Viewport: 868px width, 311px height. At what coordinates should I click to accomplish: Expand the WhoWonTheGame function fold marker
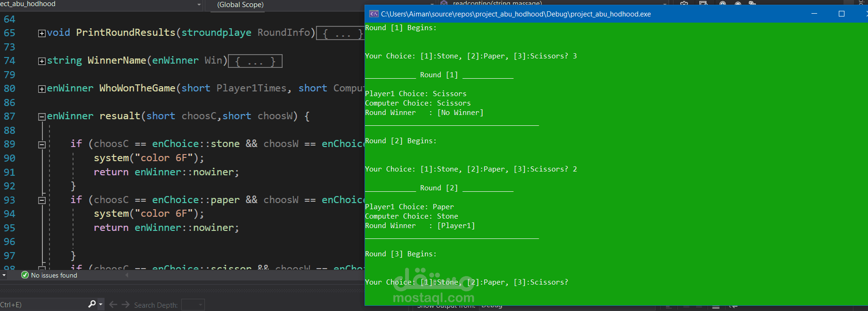pos(42,89)
